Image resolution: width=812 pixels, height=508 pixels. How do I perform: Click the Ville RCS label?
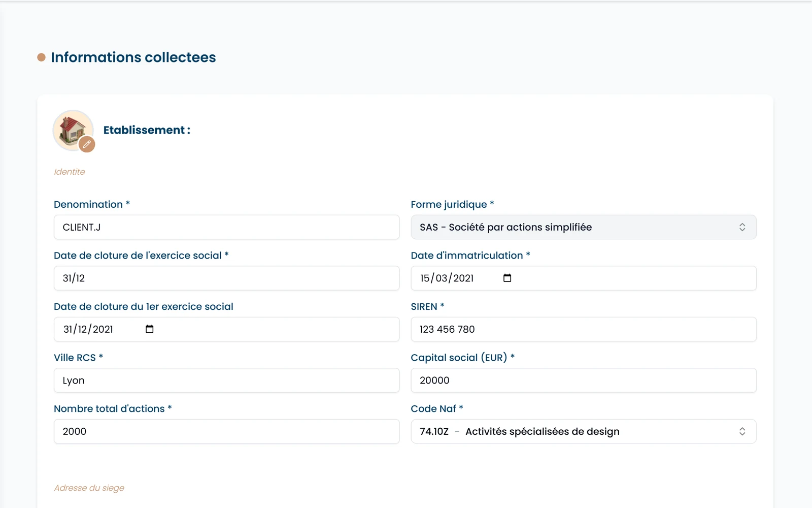coord(78,358)
